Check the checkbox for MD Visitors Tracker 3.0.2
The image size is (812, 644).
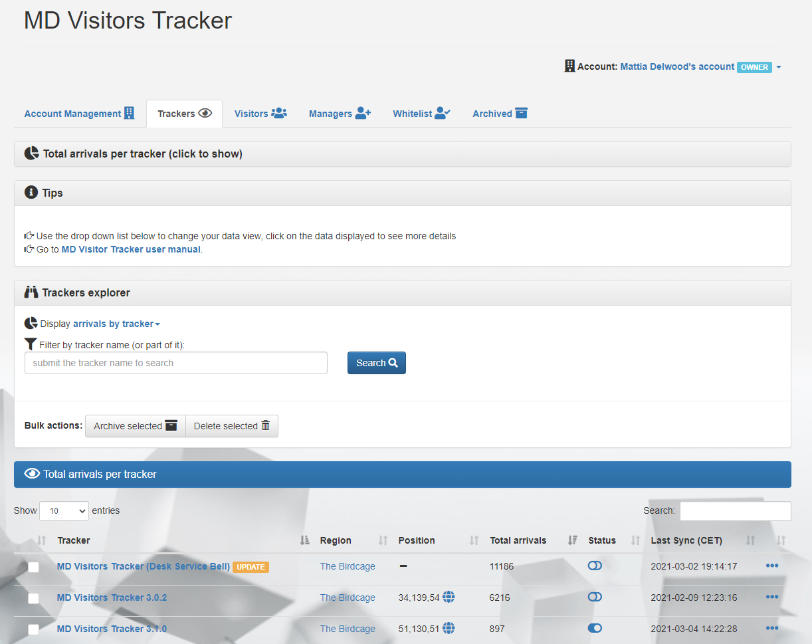pos(33,598)
